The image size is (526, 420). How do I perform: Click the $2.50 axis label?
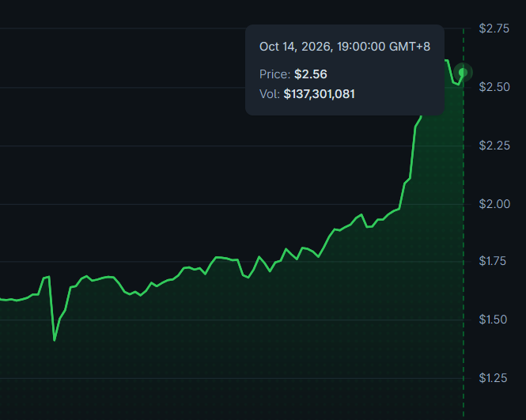point(494,87)
